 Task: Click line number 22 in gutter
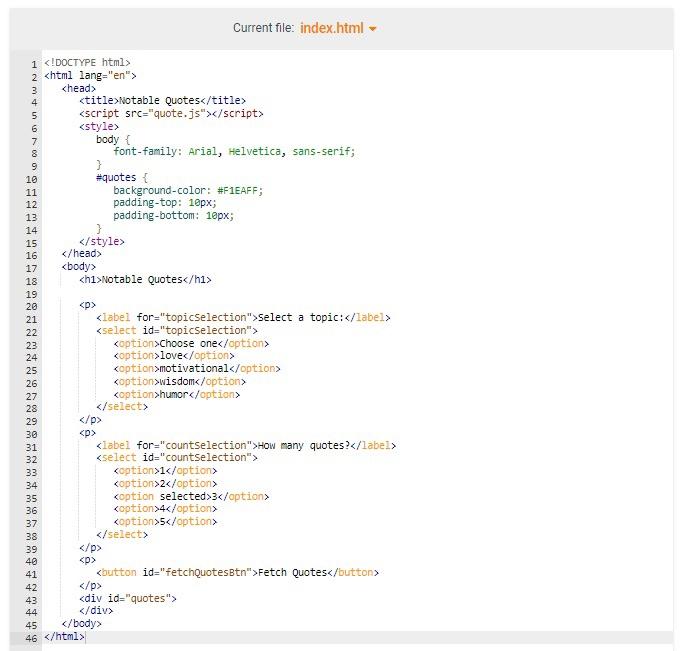pyautogui.click(x=31, y=333)
